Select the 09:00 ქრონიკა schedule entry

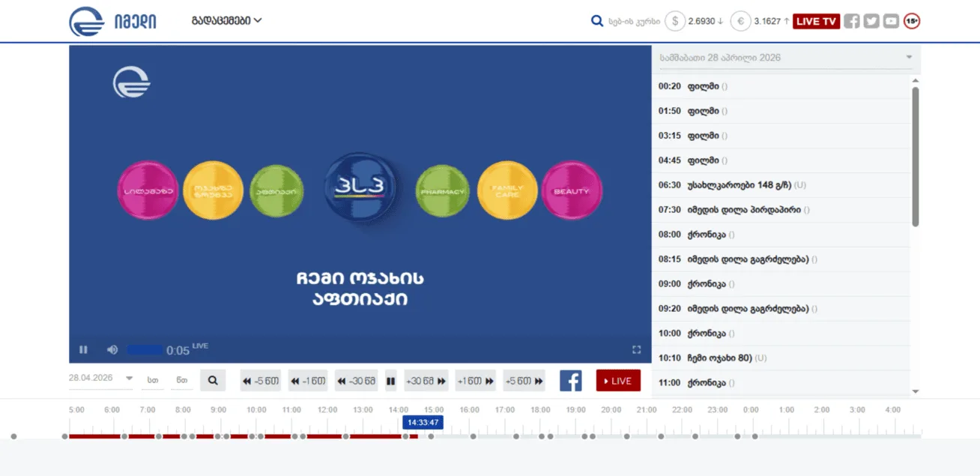(781, 284)
